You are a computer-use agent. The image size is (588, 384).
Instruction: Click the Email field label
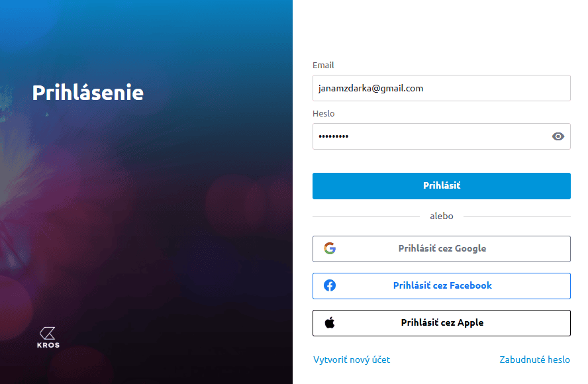tap(323, 66)
